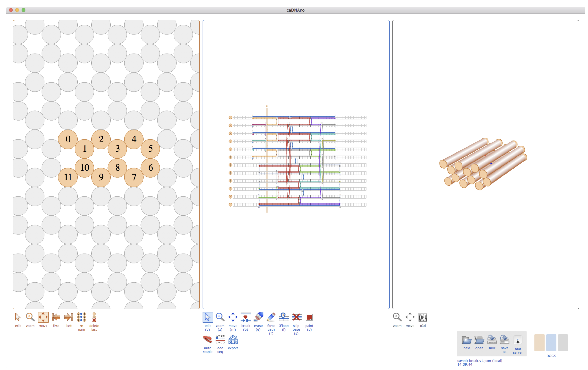Click helix number 8 in lattice
Image resolution: width=588 pixels, height=370 pixels.
(x=117, y=168)
